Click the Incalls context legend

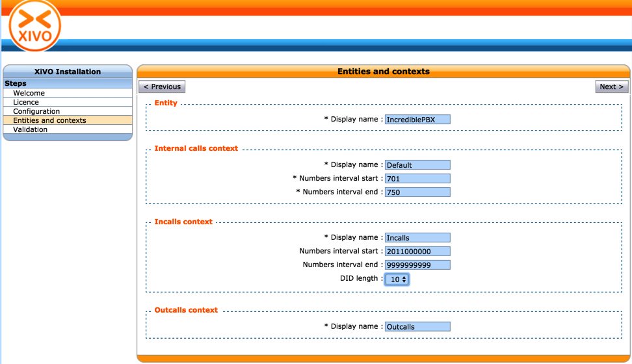coord(183,222)
